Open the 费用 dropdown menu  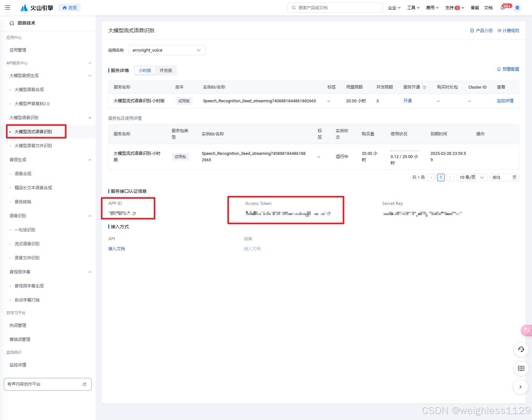pos(432,8)
